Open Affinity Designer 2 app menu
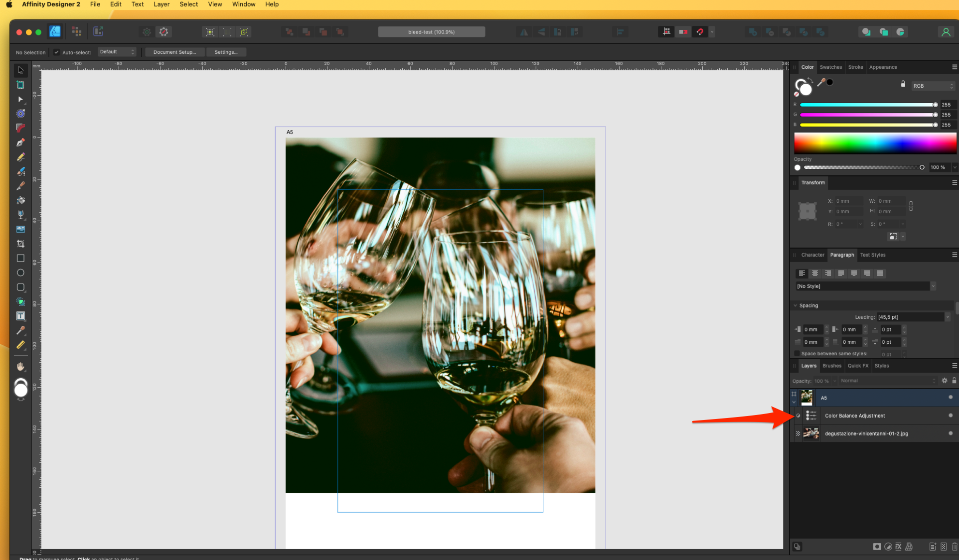Screen dimensions: 959x560 51,4
